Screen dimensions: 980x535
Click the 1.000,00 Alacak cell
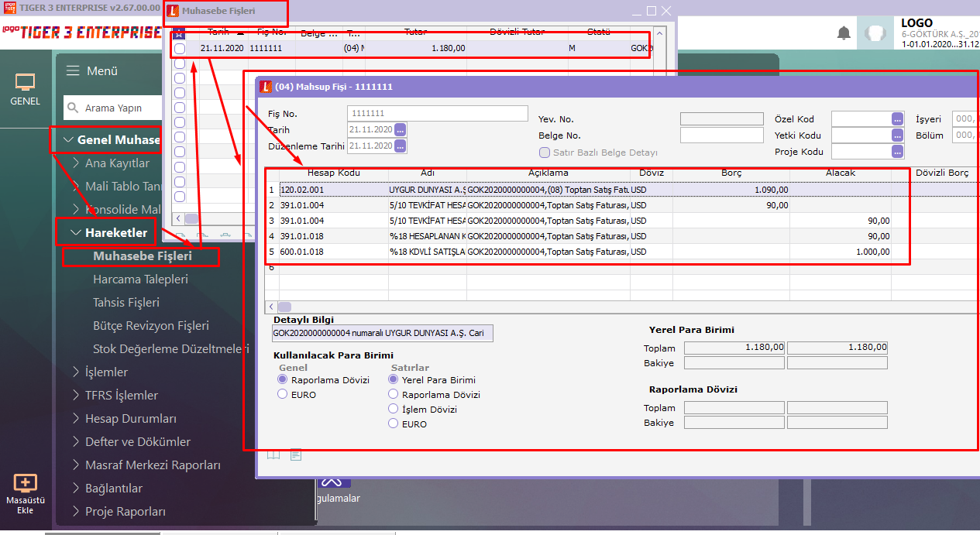coord(841,252)
